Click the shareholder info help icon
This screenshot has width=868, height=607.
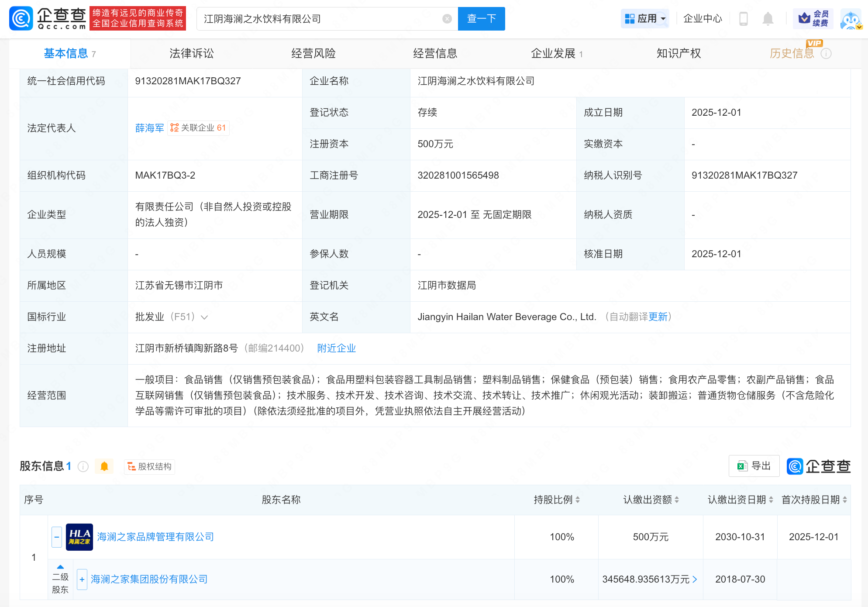[83, 467]
